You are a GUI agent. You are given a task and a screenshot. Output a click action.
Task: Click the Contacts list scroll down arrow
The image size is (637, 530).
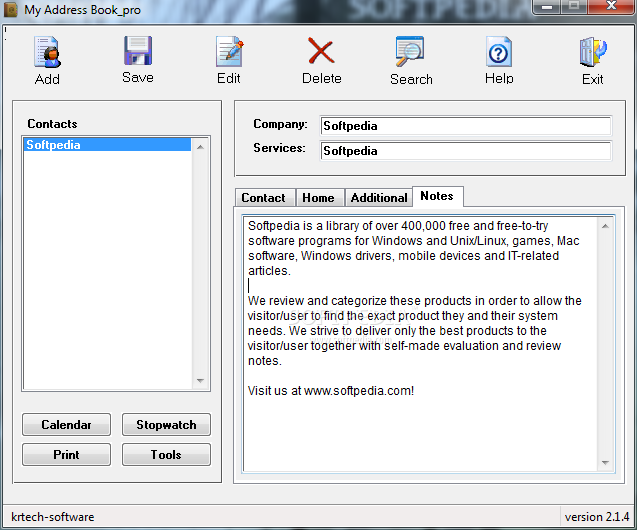click(200, 381)
